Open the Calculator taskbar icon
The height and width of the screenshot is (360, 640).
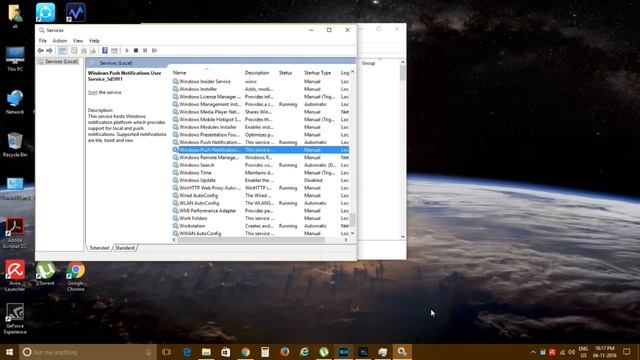click(x=265, y=352)
